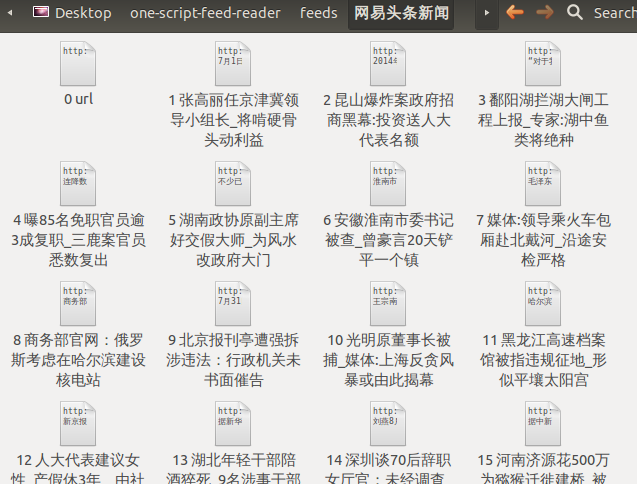This screenshot has width=637, height=484.
Task: Navigate to the feeds folder in path bar
Action: pos(318,13)
